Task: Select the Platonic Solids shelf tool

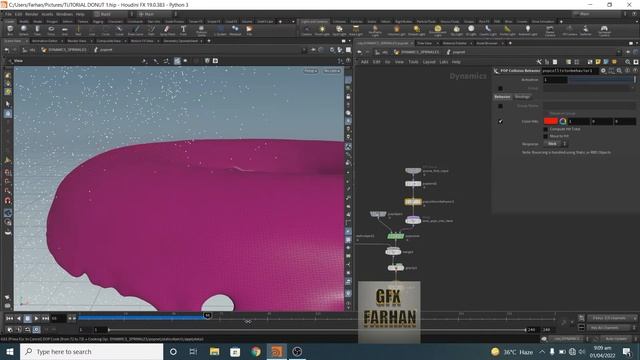Action: [201, 30]
